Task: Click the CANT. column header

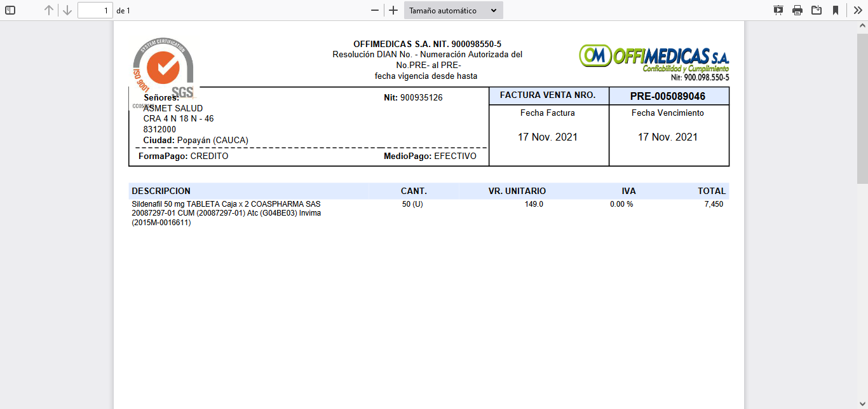Action: 414,191
